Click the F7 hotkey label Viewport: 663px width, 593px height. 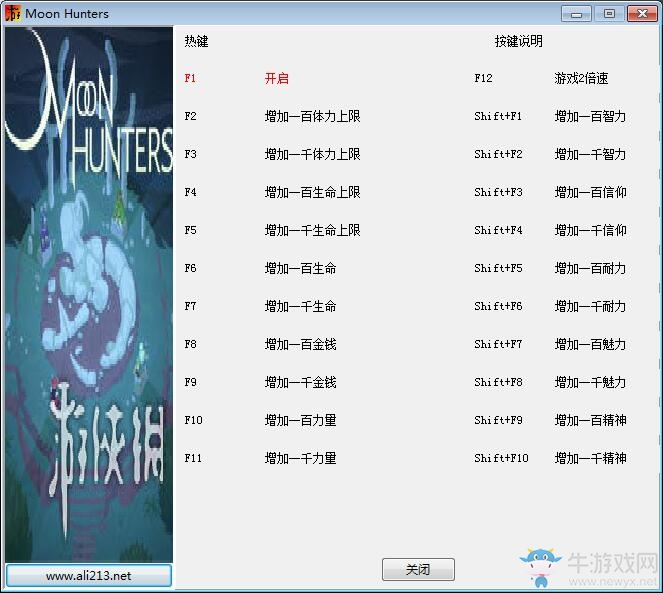pos(190,306)
